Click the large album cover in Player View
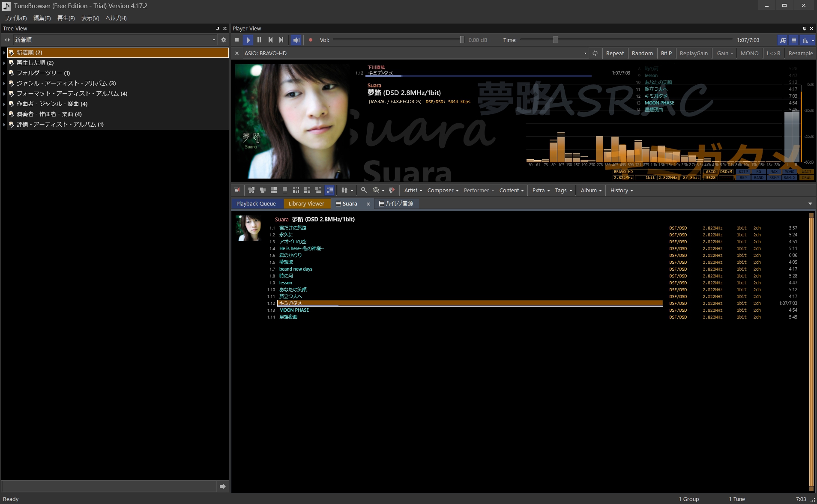The width and height of the screenshot is (817, 504). click(x=292, y=121)
